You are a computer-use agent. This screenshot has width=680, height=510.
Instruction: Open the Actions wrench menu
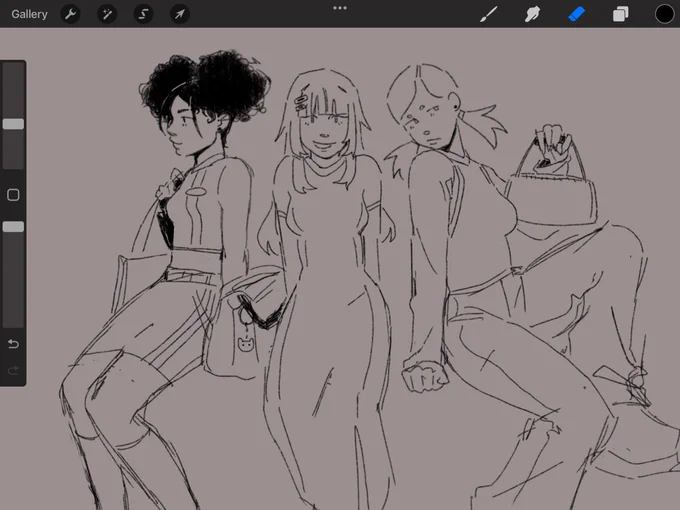(70, 14)
